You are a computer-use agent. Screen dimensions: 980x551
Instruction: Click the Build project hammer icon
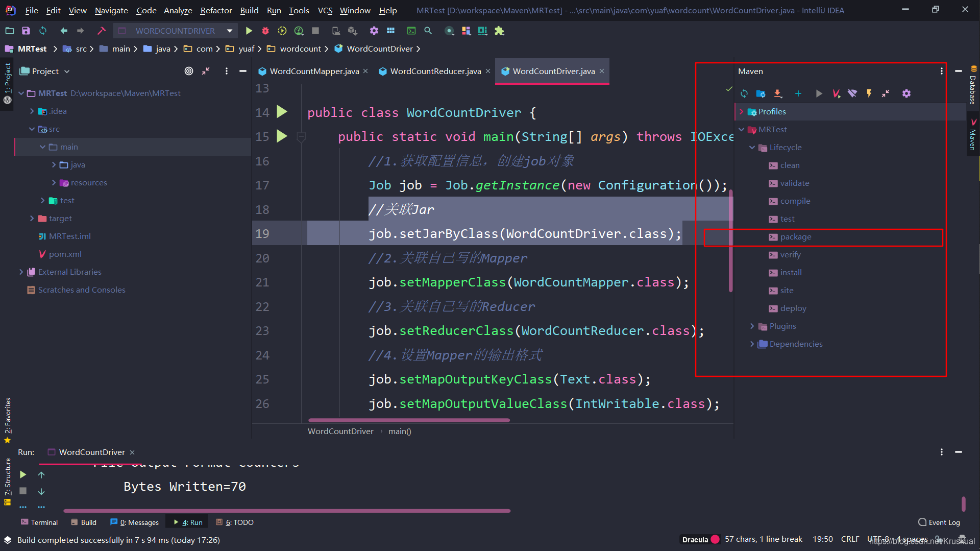102,31
